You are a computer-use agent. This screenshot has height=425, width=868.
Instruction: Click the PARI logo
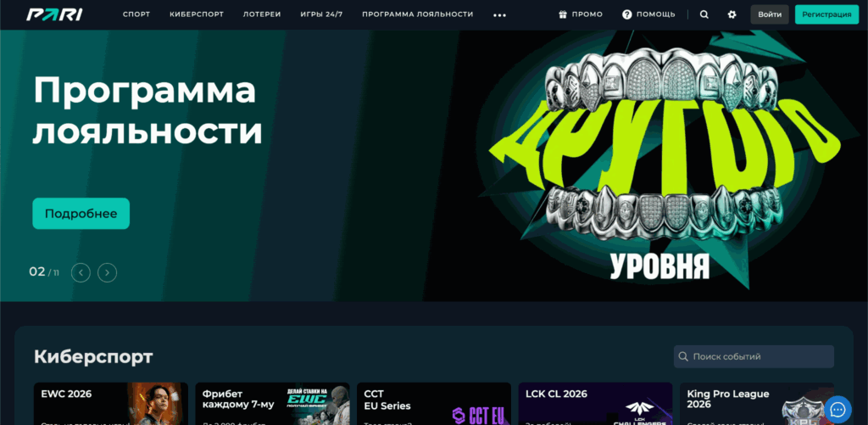coord(54,14)
